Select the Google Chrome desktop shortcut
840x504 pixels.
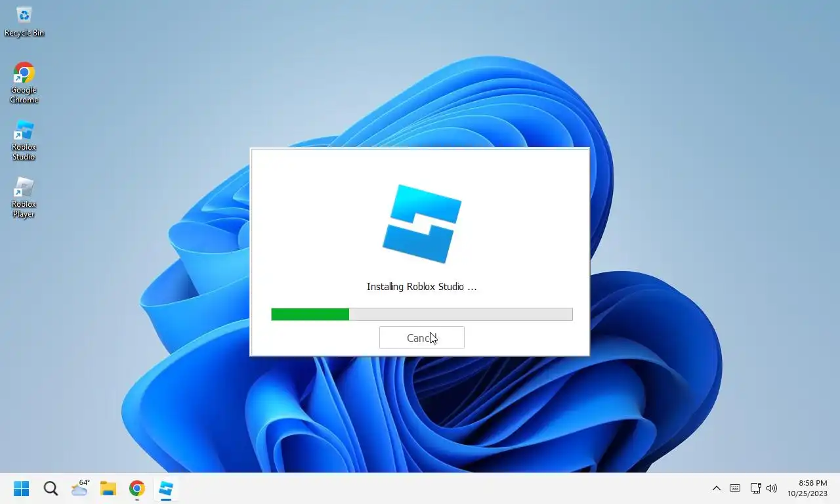[x=24, y=83]
